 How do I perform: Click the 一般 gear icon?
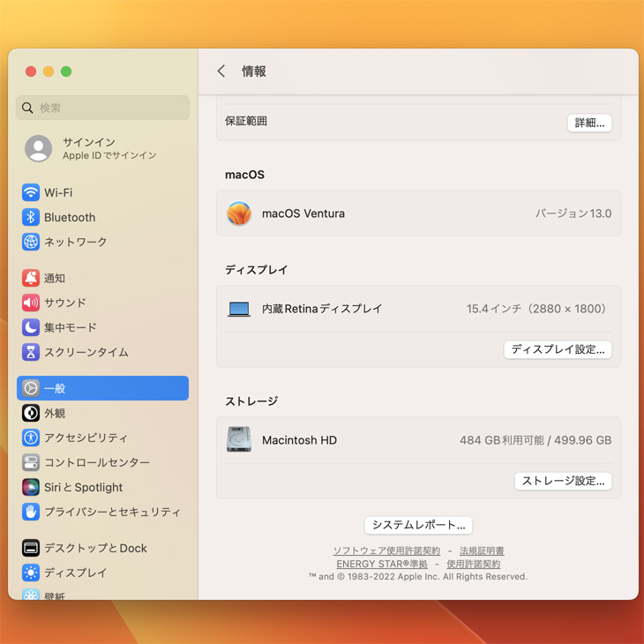(x=30, y=388)
